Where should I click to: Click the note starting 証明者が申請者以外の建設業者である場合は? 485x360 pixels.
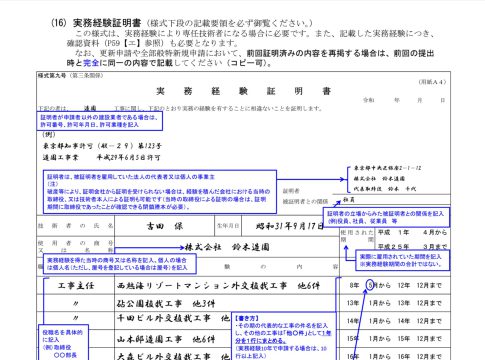[x=99, y=121]
